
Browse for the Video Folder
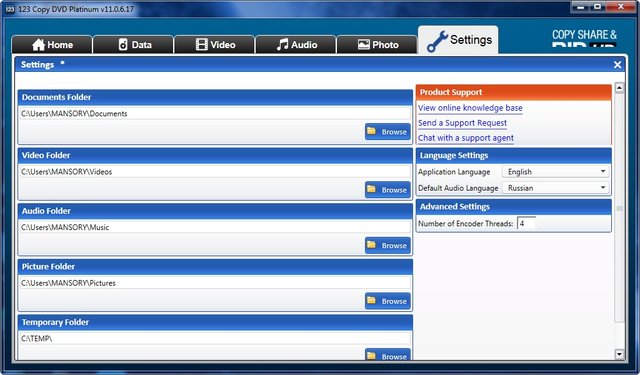coord(388,190)
